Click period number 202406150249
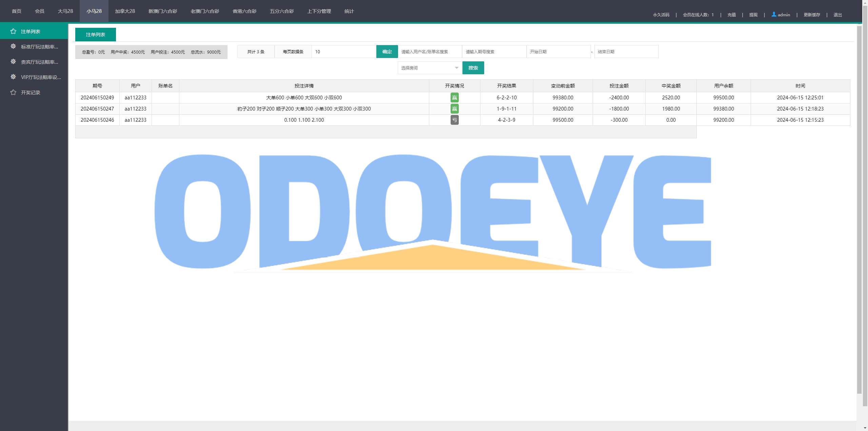Screen dimensions: 868x431 (x=97, y=98)
